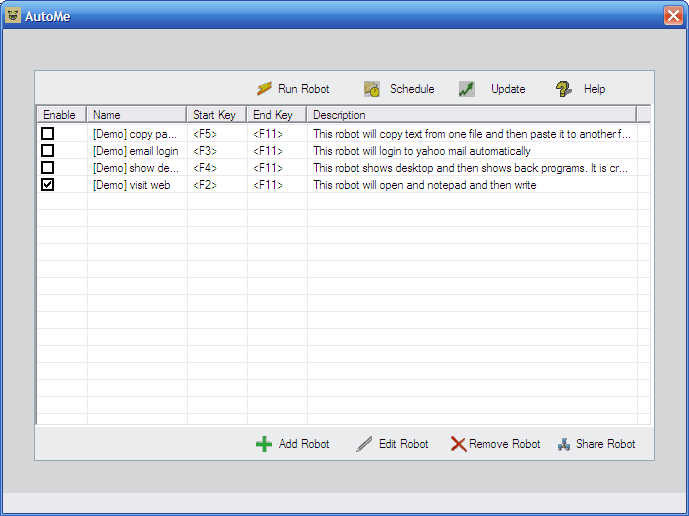
Task: Open the Schedule label button
Action: [412, 89]
